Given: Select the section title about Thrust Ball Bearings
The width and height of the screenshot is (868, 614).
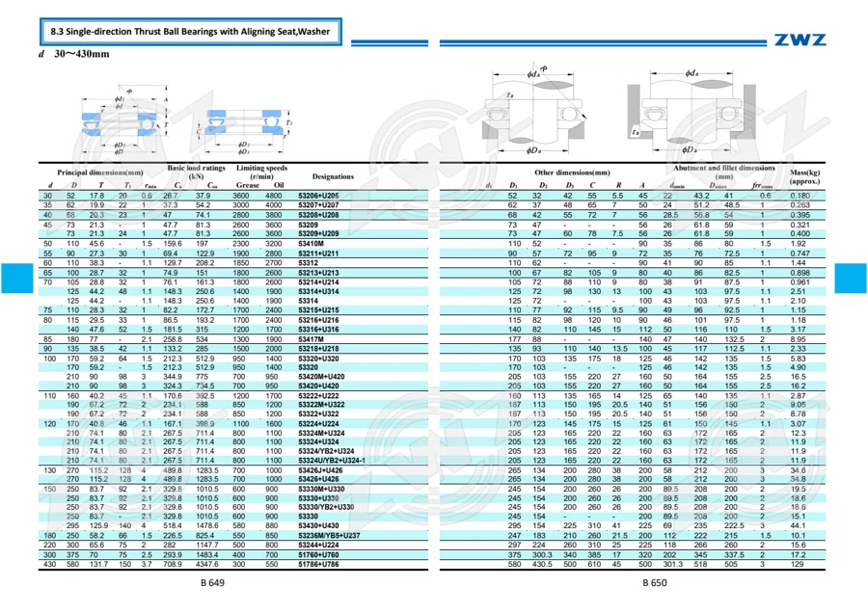Looking at the screenshot, I should (190, 32).
